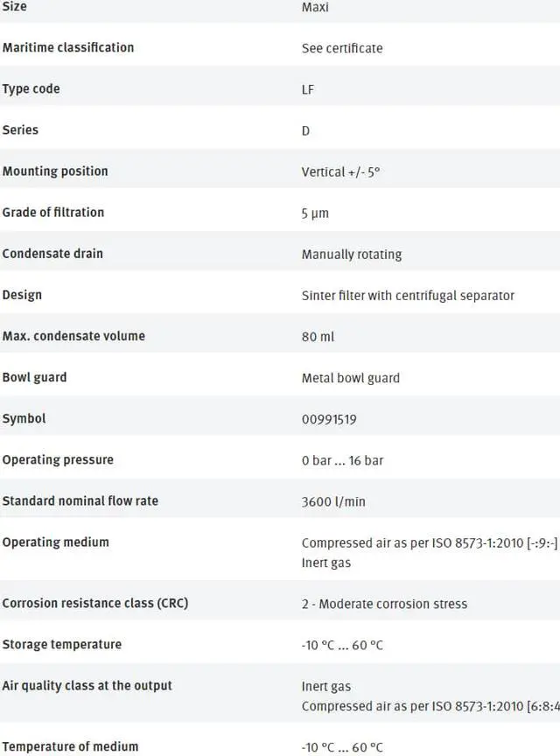Select the 'Manually rotating' value text

[352, 255]
